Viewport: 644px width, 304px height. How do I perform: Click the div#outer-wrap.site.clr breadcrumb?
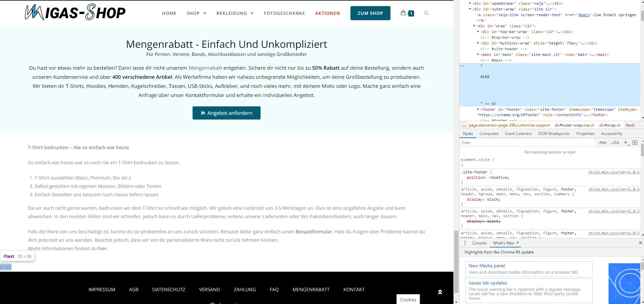575,125
